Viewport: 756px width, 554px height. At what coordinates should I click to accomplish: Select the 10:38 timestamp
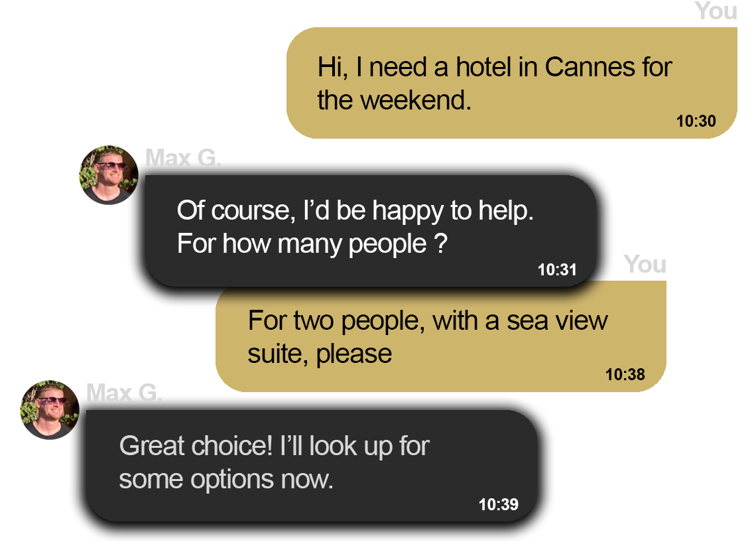[x=625, y=374]
